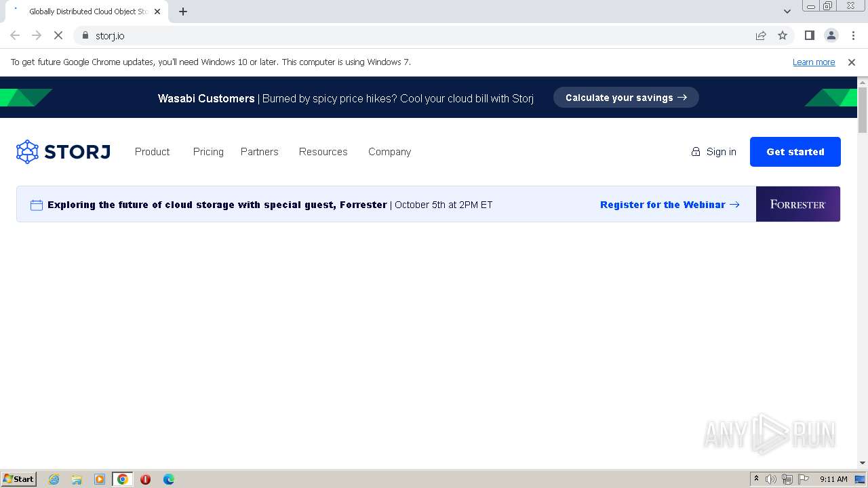Dismiss the Chrome update notification
Image resolution: width=868 pixels, height=488 pixels.
(852, 62)
